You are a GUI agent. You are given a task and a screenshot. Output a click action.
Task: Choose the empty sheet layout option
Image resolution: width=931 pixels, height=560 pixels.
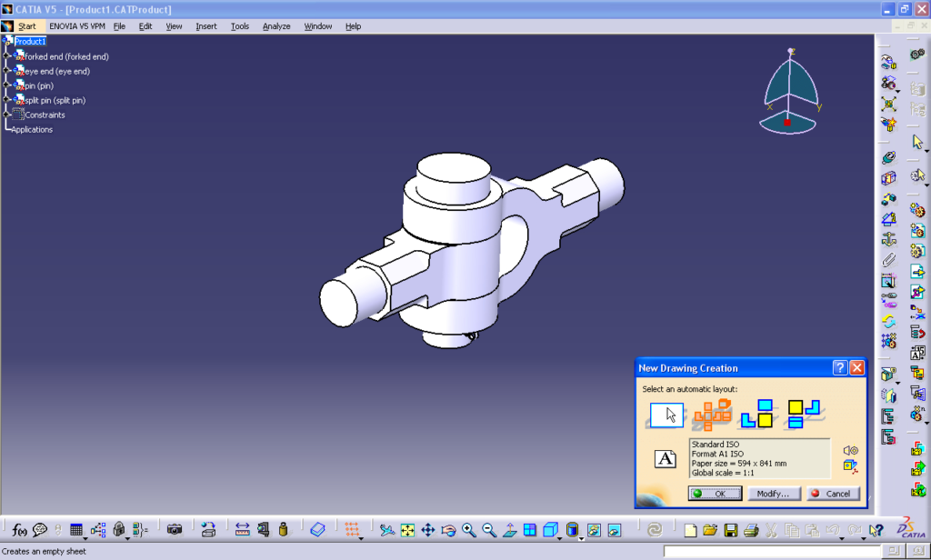pyautogui.click(x=666, y=415)
